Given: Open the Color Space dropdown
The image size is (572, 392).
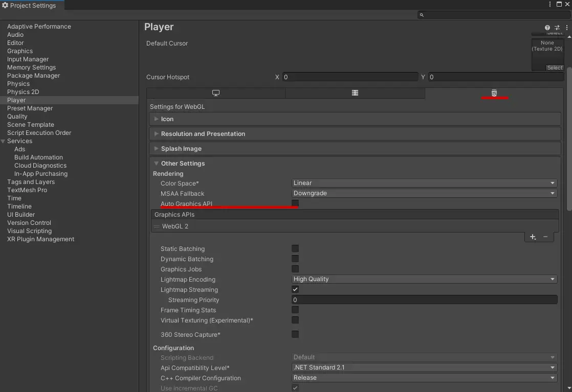Looking at the screenshot, I should coord(424,182).
